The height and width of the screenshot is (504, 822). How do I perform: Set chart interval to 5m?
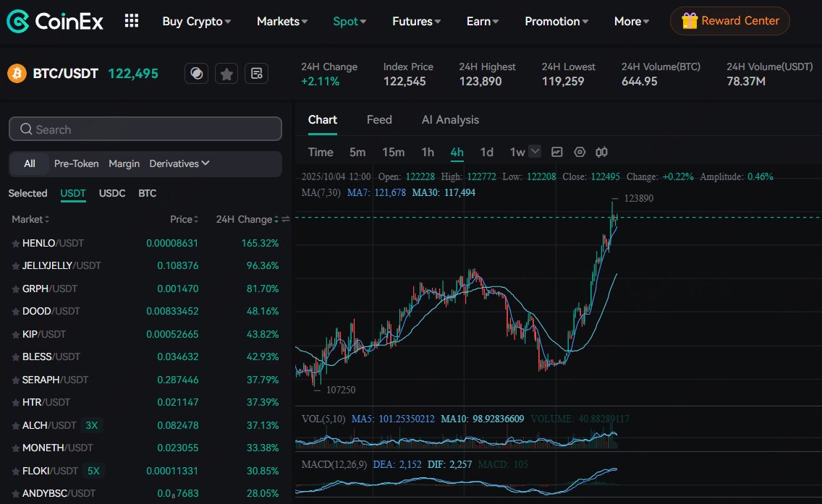(x=357, y=152)
